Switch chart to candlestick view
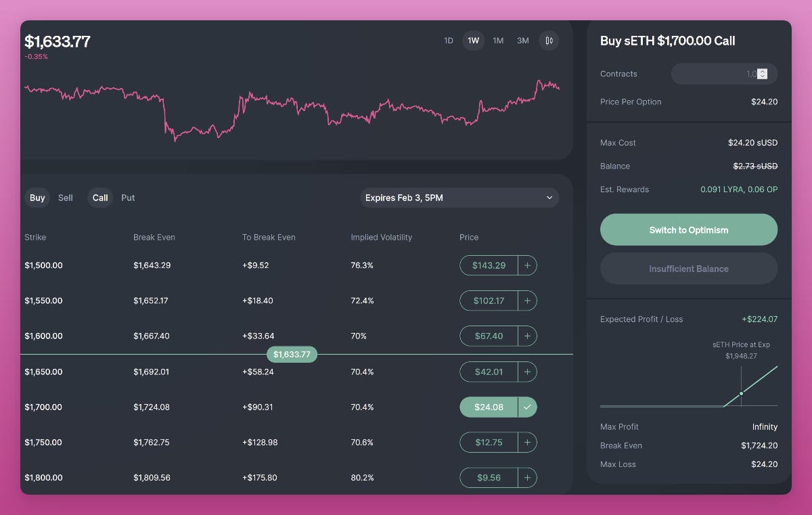 click(x=548, y=41)
